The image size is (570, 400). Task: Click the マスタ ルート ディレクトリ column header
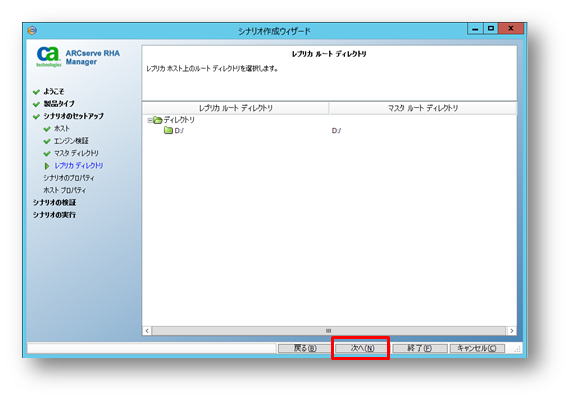(422, 108)
